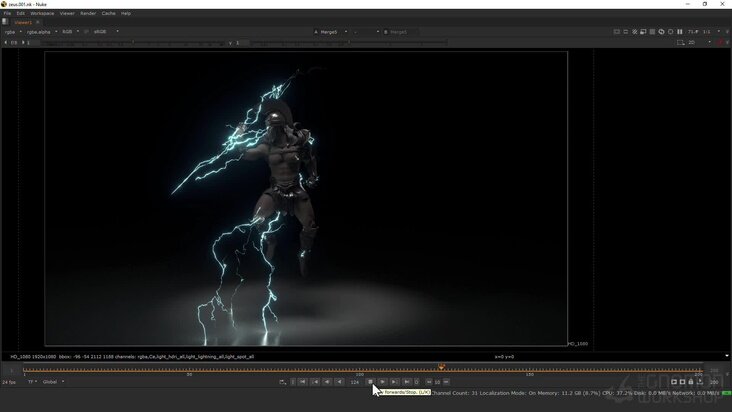Screen dimensions: 732x412
Task: Play the timeline backwards
Action: point(339,382)
